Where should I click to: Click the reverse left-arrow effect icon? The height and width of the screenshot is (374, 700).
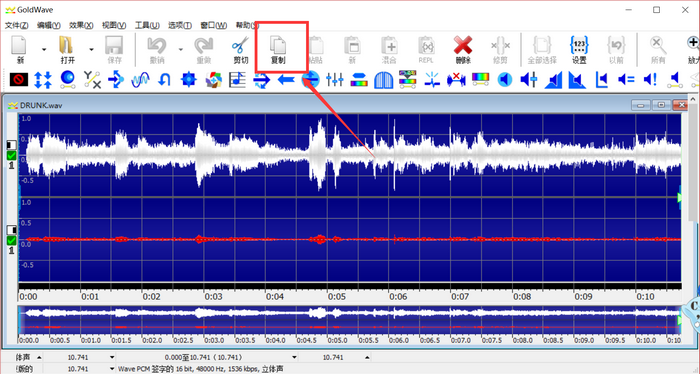point(286,80)
